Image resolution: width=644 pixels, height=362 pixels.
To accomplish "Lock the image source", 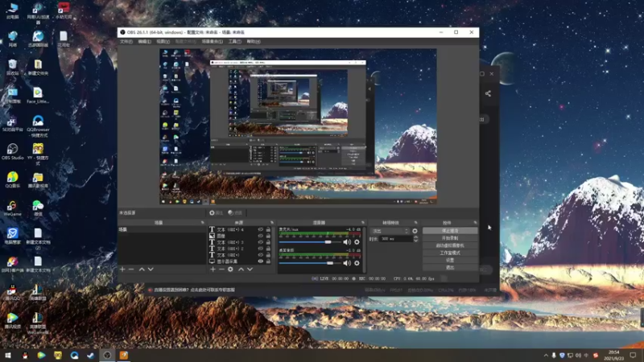I will [x=268, y=236].
